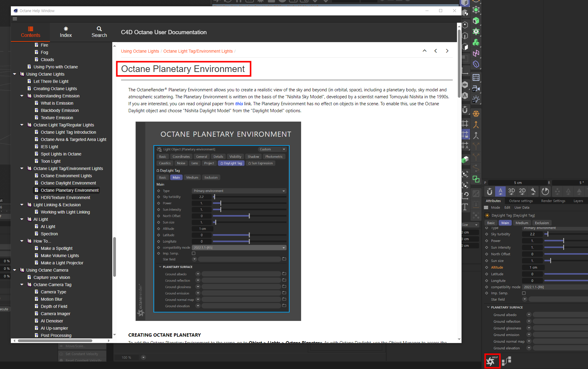The width and height of the screenshot is (588, 369).
Task: Switch to the Index tab
Action: pos(66,32)
